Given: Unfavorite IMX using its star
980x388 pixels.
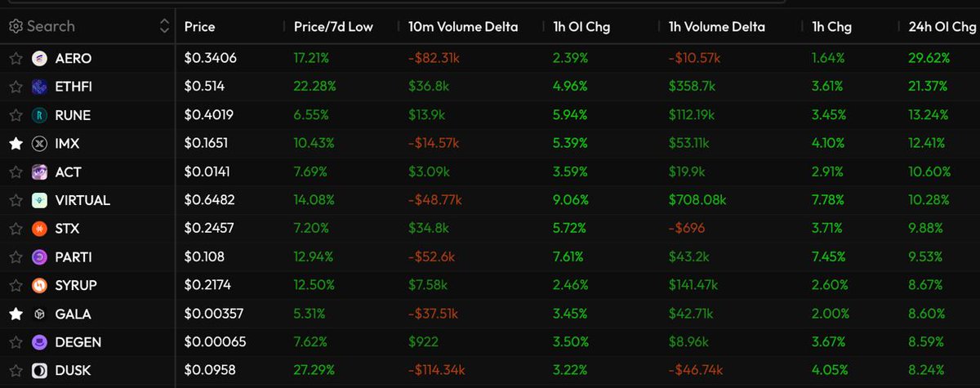Looking at the screenshot, I should coord(16,144).
